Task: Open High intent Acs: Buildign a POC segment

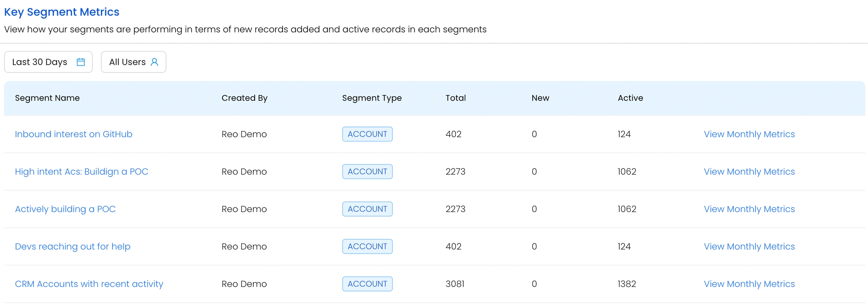Action: pos(81,172)
